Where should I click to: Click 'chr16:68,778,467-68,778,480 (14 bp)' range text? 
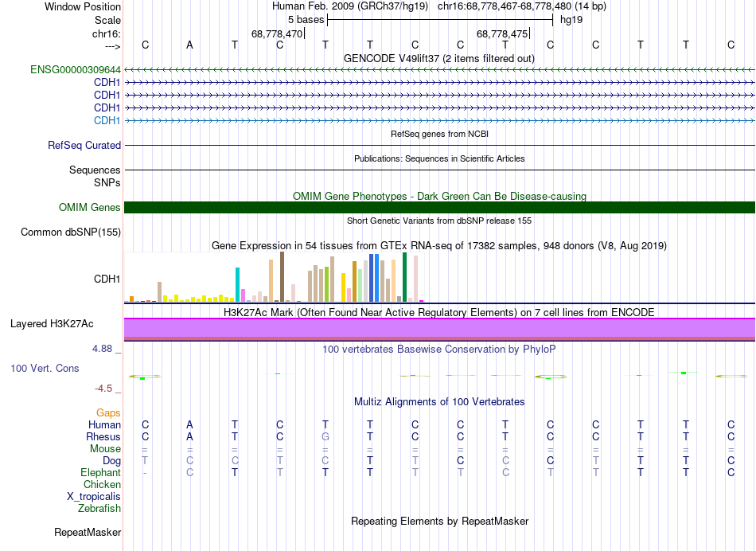tap(522, 6)
